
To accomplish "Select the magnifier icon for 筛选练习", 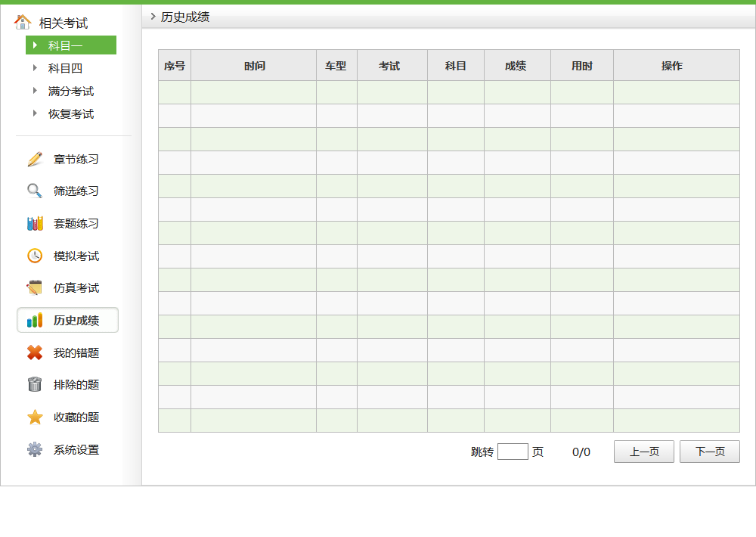I will 33,191.
